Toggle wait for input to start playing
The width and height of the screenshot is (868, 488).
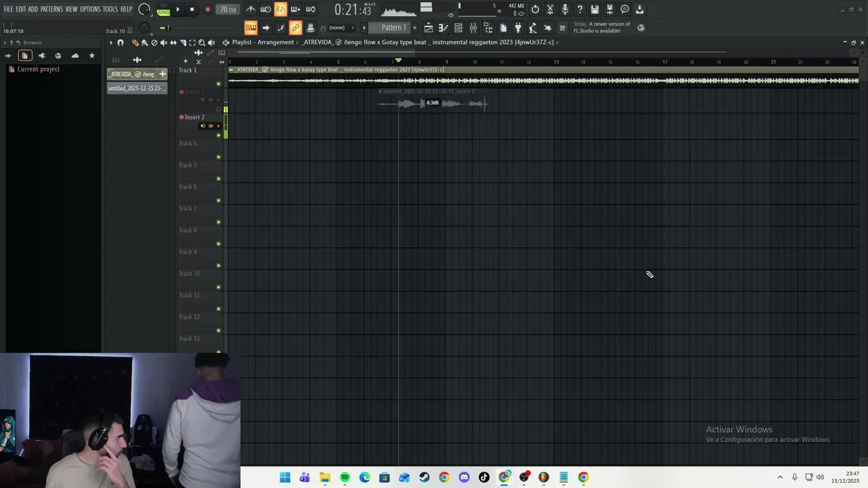pyautogui.click(x=266, y=9)
